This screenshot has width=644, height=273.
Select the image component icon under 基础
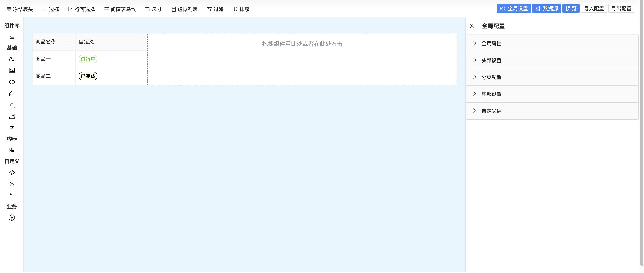12,70
